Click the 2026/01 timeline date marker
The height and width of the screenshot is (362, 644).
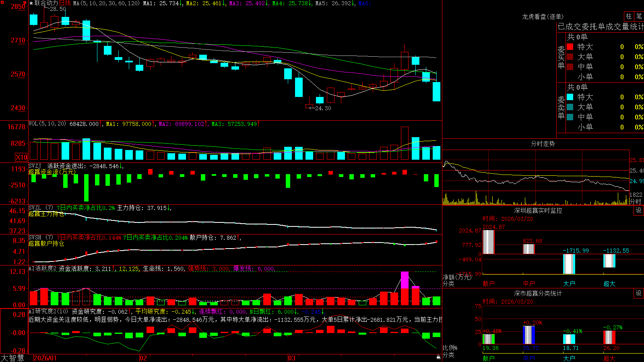45,358
